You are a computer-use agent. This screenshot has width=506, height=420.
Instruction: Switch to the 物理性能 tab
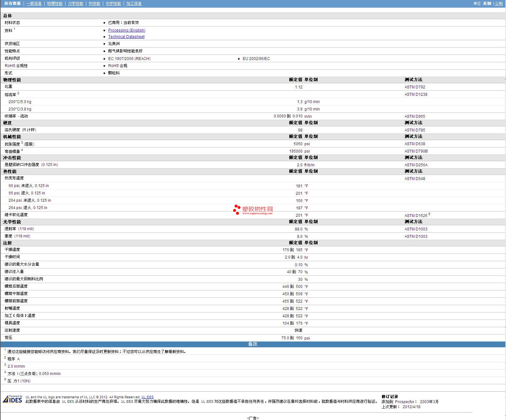tap(55, 4)
